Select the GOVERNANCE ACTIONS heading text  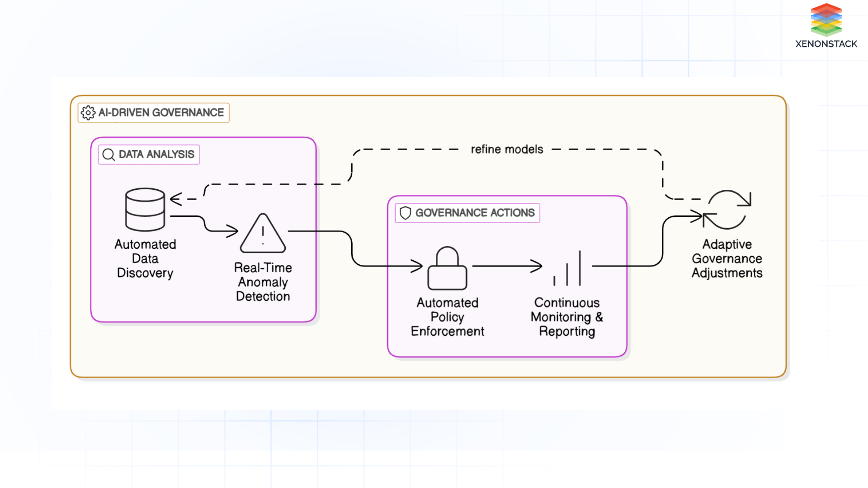pyautogui.click(x=475, y=213)
